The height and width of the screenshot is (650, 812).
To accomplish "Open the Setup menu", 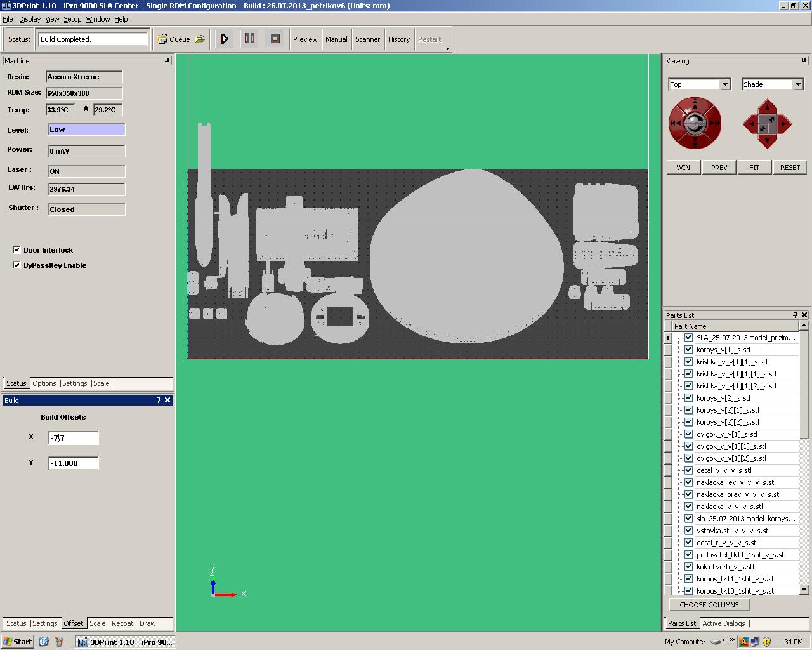I will tap(72, 19).
